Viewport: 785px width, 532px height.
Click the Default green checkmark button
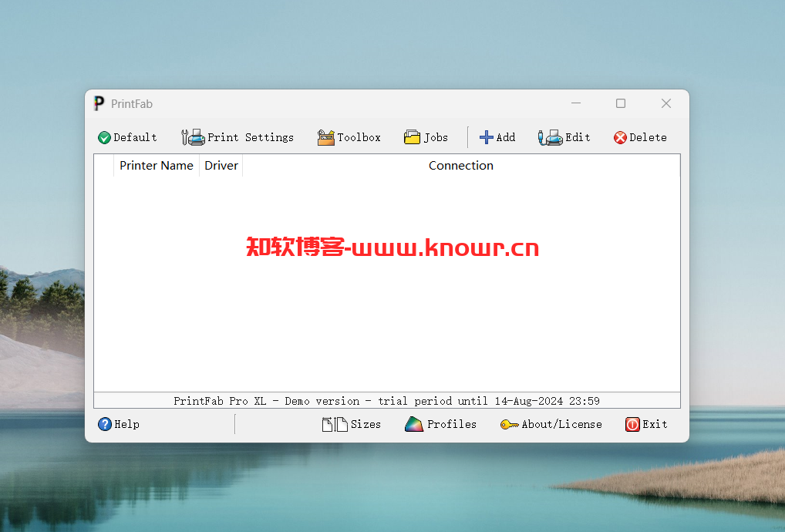pyautogui.click(x=127, y=138)
